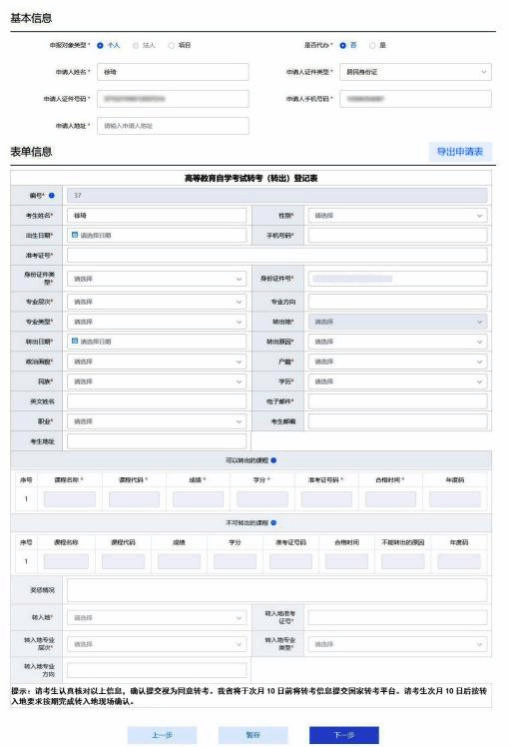The width and height of the screenshot is (509, 747).
Task: Open the 转出原因 dropdown
Action: [397, 342]
